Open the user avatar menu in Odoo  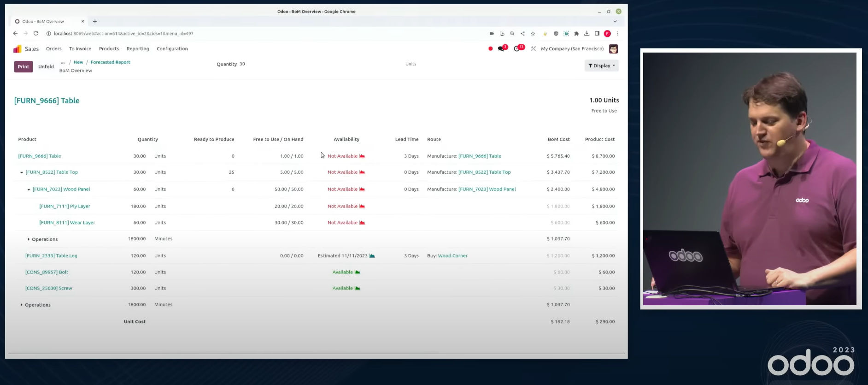point(613,49)
